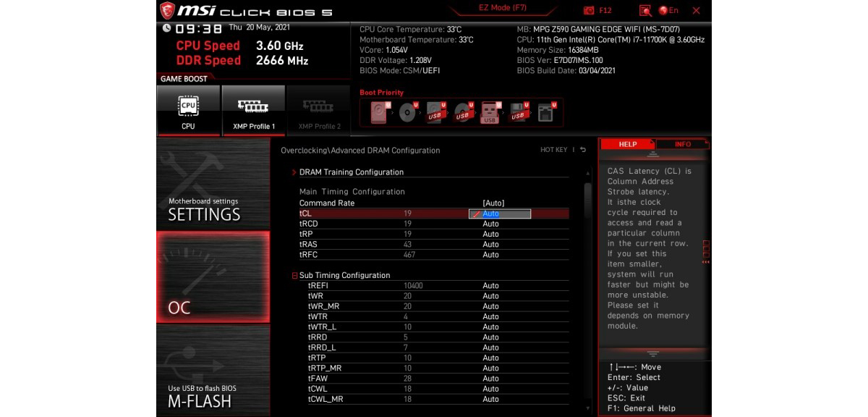Enable XMP Profile 2
The image size is (868, 417).
point(319,109)
